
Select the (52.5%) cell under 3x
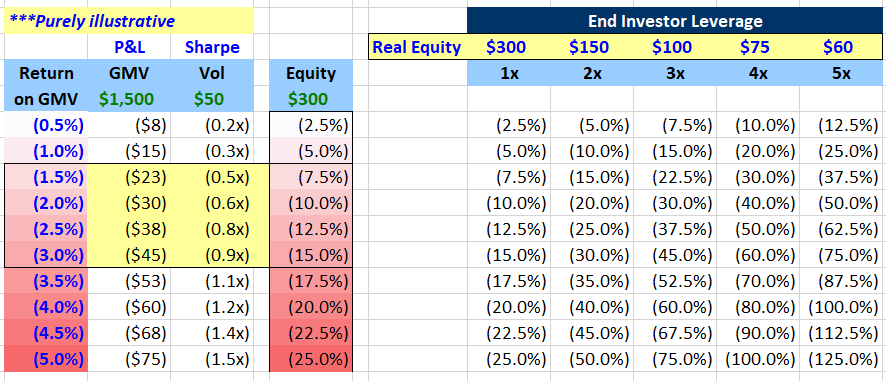675,281
